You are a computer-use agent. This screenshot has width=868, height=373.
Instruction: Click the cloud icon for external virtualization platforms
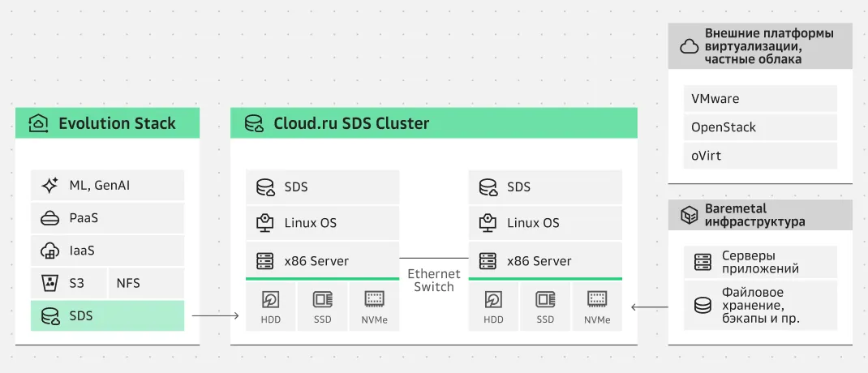689,46
